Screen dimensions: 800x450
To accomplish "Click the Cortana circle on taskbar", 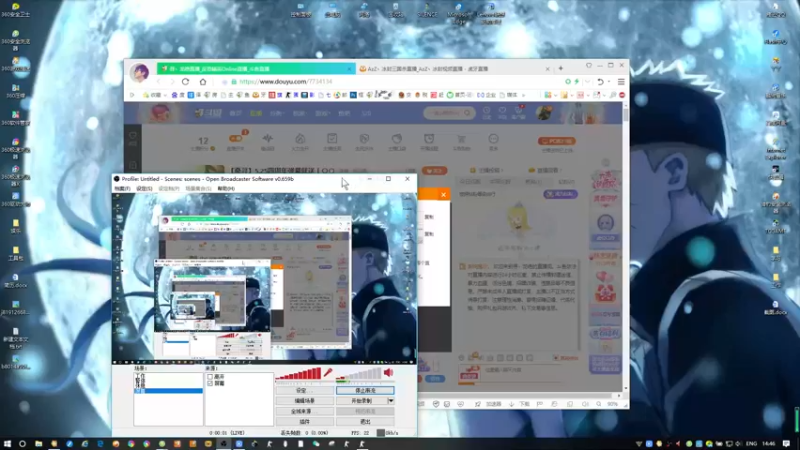I will click(x=22, y=444).
